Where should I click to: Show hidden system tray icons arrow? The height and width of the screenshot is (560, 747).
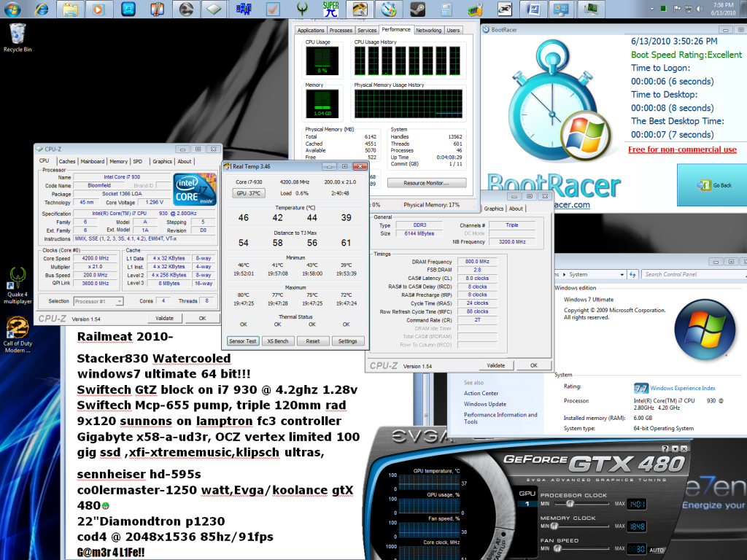pos(651,9)
